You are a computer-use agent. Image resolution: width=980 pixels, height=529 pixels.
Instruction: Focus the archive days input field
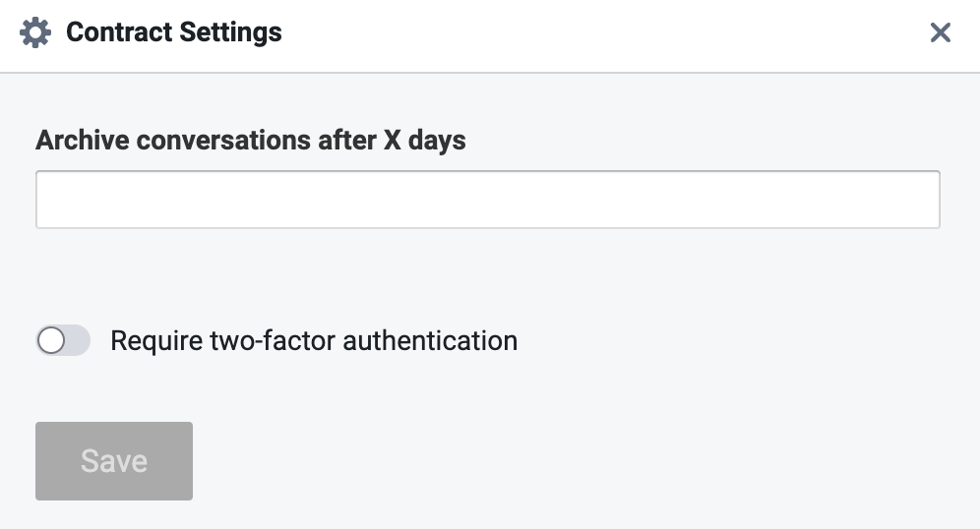(487, 200)
